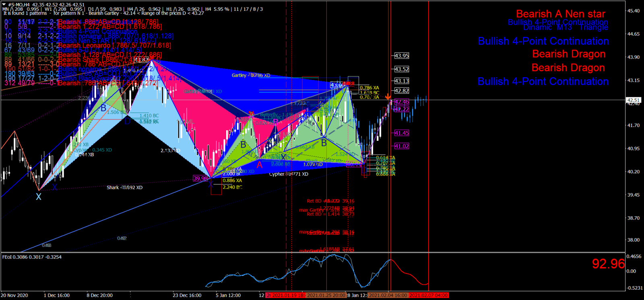Click the "5 Jan 12:00" time label
Image resolution: width=644 pixels, height=300 pixels.
click(228, 296)
